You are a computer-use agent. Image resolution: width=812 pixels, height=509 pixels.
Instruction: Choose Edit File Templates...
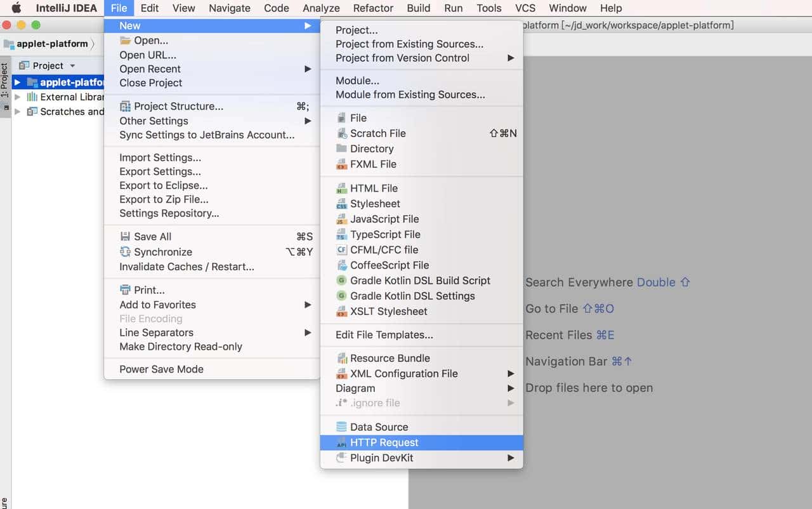[384, 335]
